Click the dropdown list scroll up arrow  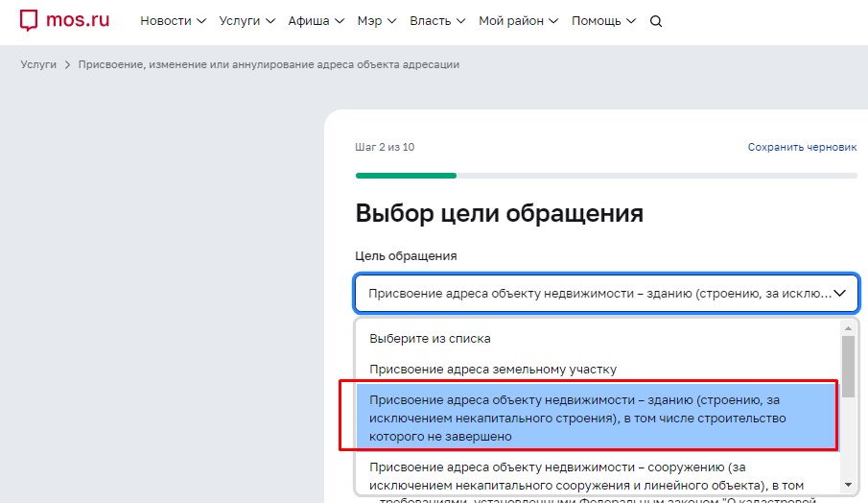pos(848,328)
